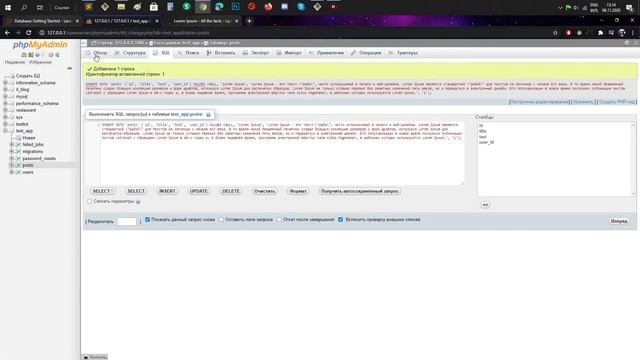Open Microsoft Edge from the taskbar
This screenshot has height=360, width=640.
point(219,7)
